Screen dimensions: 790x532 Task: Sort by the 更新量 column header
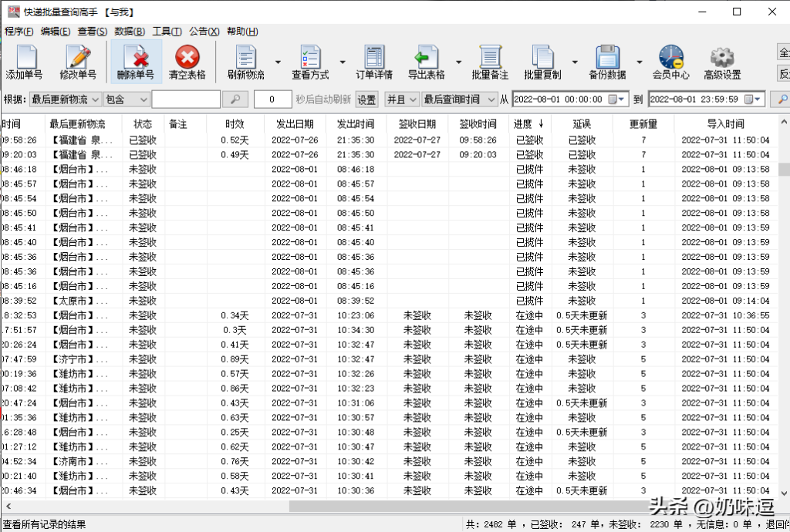pyautogui.click(x=643, y=124)
